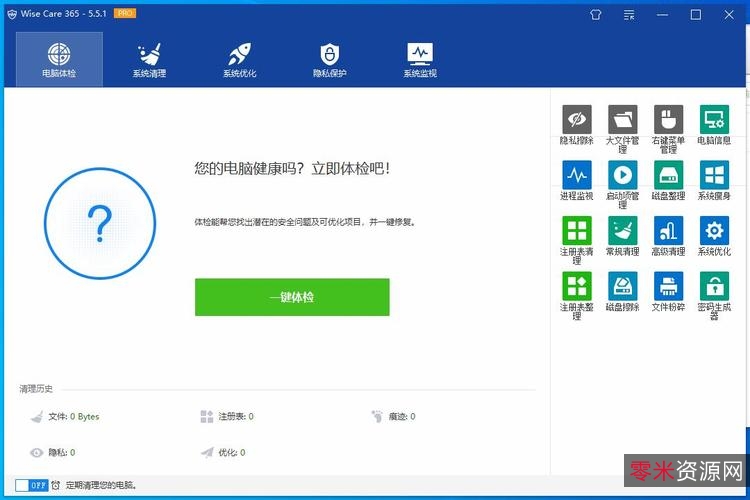Screen dimensions: 750x500
Task: Click the paper plane icon beside 优化
Action: (207, 452)
